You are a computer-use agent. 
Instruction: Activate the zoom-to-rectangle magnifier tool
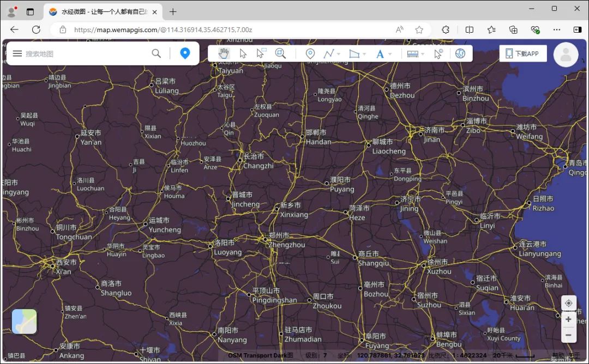(280, 53)
